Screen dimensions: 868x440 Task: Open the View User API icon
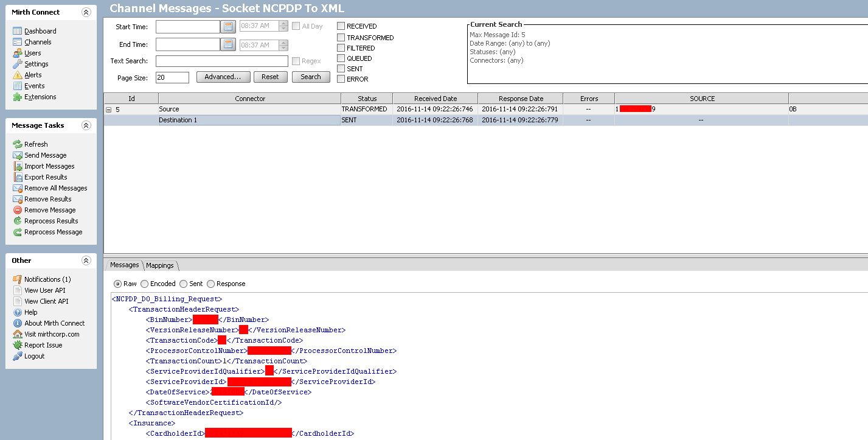(x=18, y=290)
